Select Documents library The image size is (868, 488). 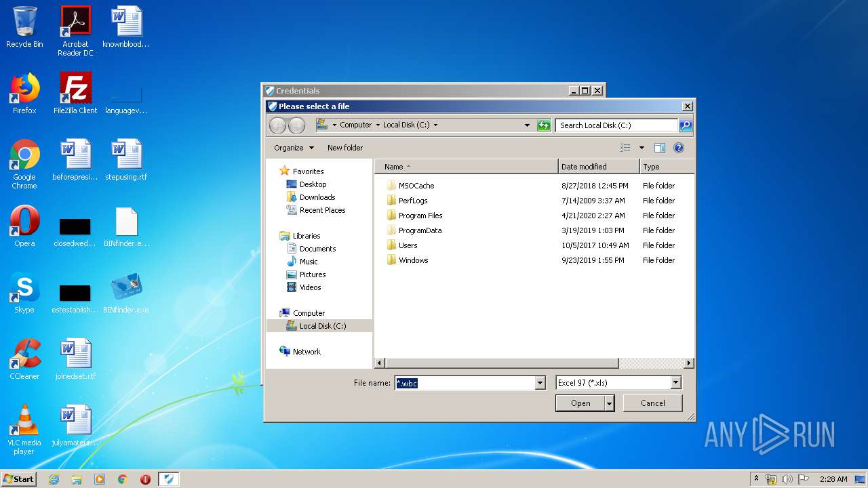(x=317, y=249)
